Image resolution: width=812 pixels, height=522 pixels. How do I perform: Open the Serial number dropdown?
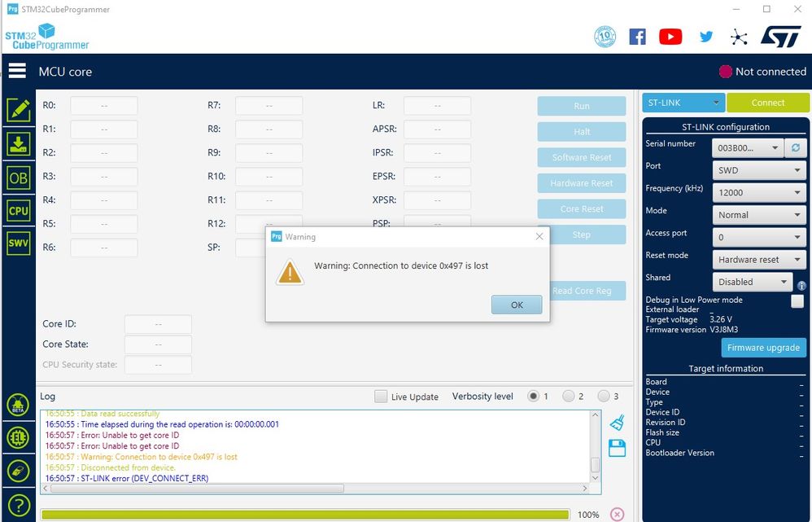coord(748,147)
